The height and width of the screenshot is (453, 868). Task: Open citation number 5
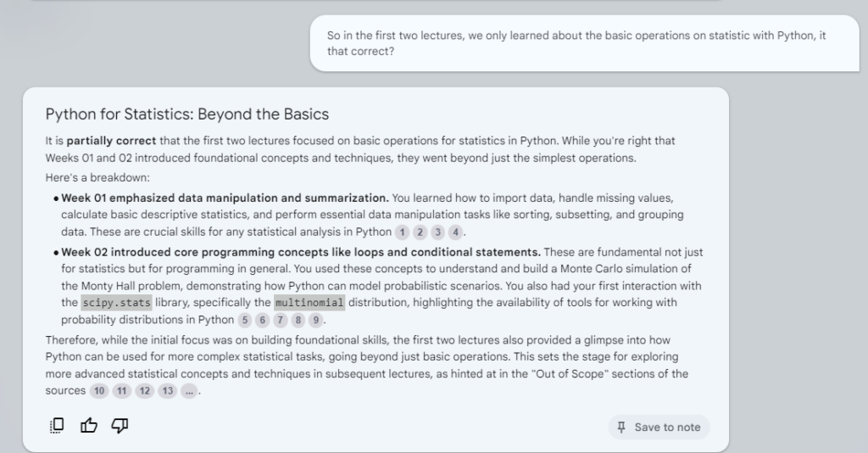point(245,321)
